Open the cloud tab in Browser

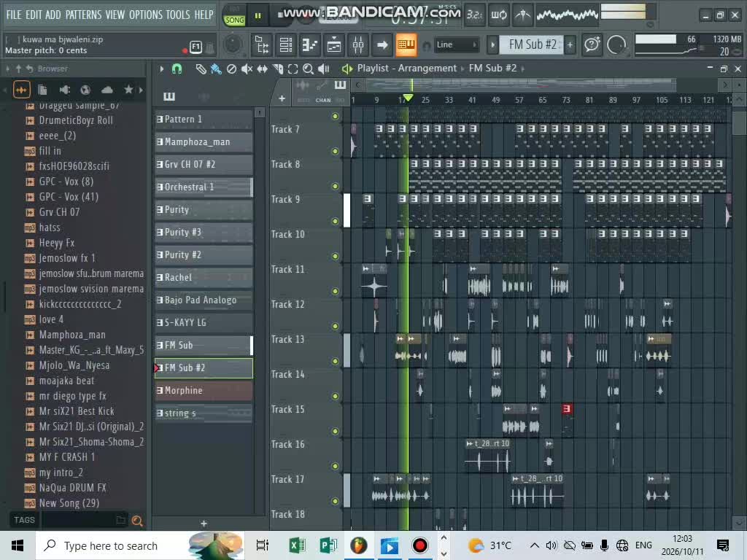pos(107,90)
